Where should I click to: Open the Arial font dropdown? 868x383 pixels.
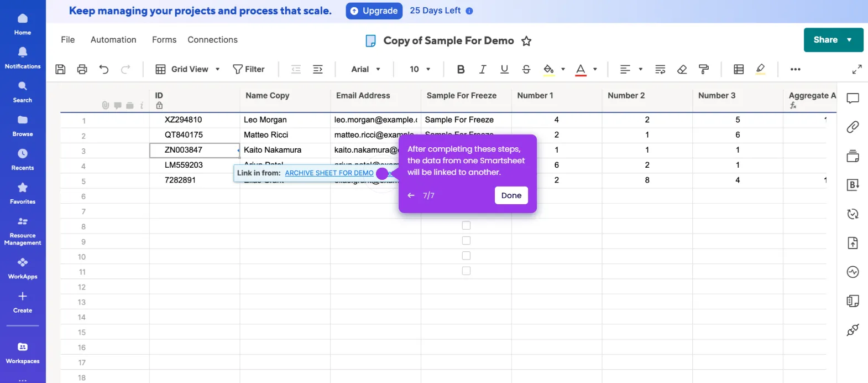(365, 69)
